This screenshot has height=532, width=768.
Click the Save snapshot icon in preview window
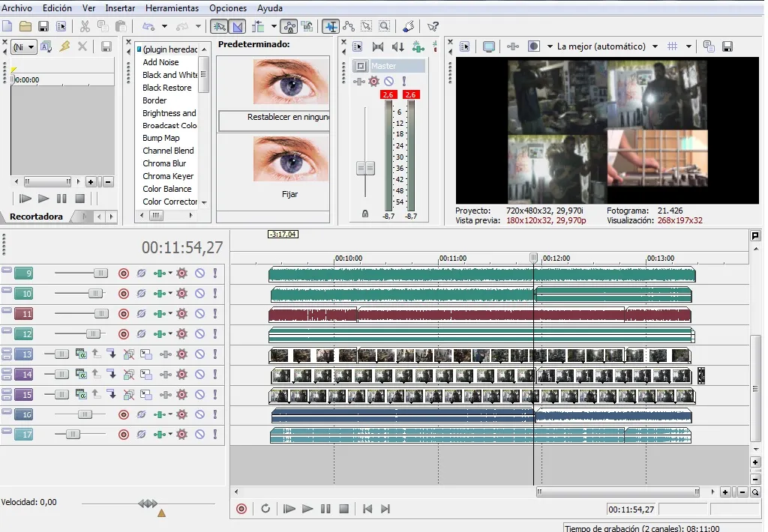[727, 46]
